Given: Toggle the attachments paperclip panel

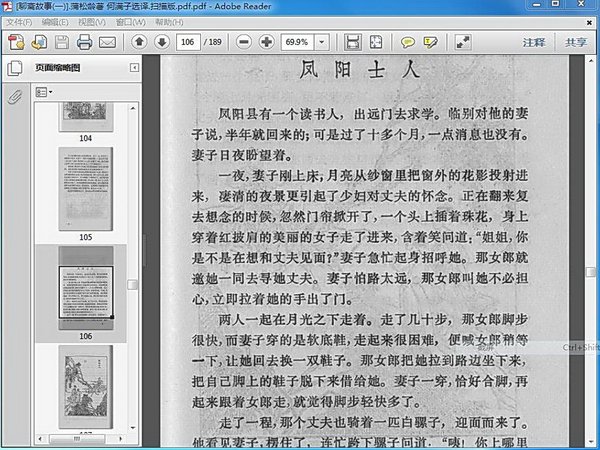Looking at the screenshot, I should click(x=15, y=97).
